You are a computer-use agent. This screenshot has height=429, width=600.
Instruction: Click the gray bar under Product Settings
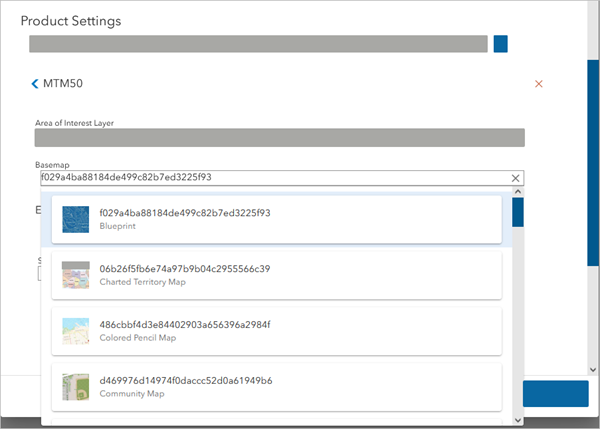(258, 44)
